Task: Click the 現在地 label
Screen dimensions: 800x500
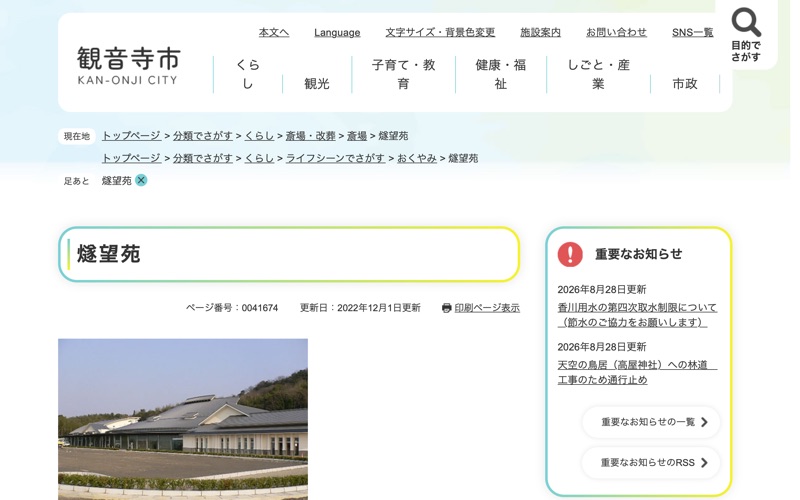Action: click(77, 136)
